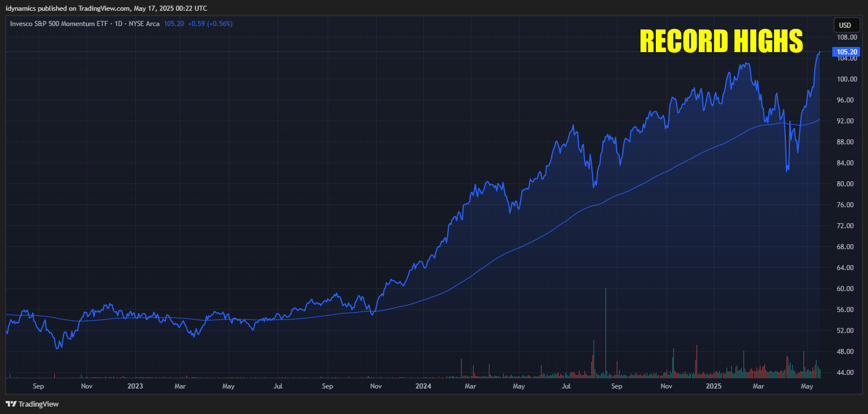Click the RECORD HIGHS text annotation
Screen dimensions: 868x414
[721, 41]
